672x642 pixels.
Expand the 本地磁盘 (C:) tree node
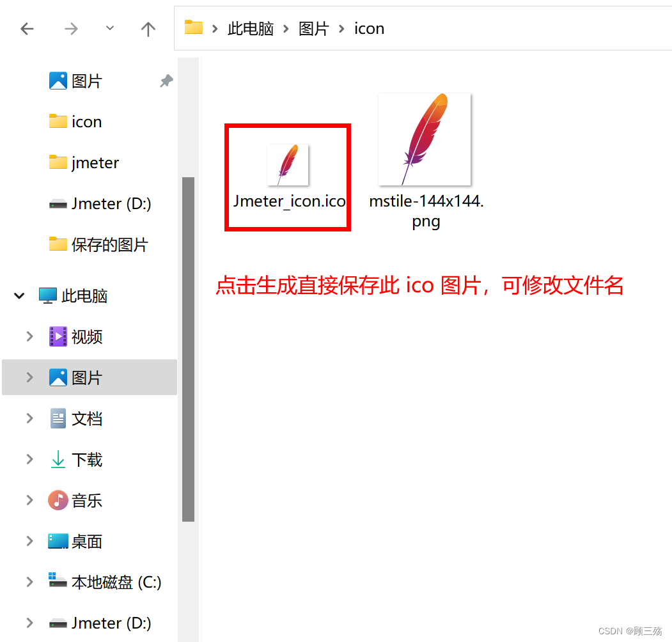coord(29,582)
